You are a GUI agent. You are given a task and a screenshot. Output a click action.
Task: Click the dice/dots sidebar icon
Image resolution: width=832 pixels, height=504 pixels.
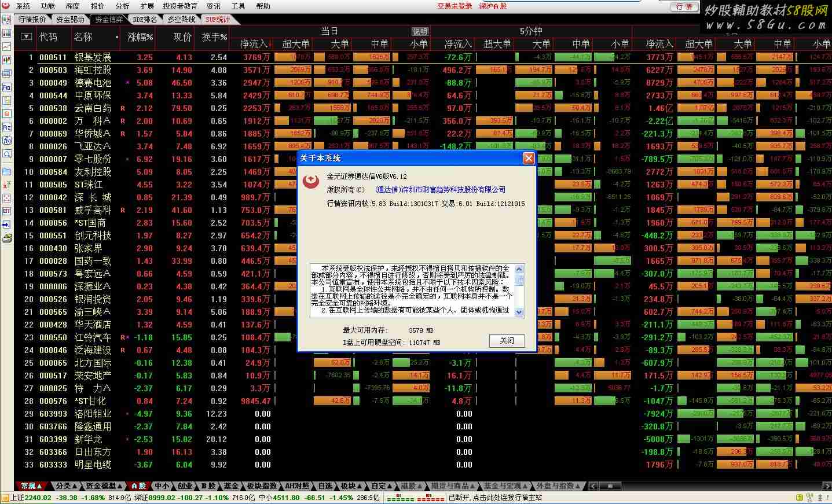point(6,198)
